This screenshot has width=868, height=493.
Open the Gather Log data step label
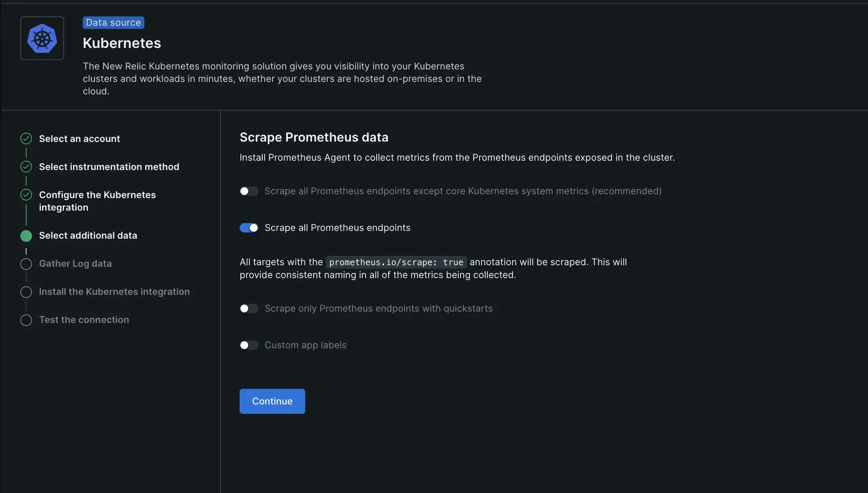tap(75, 263)
